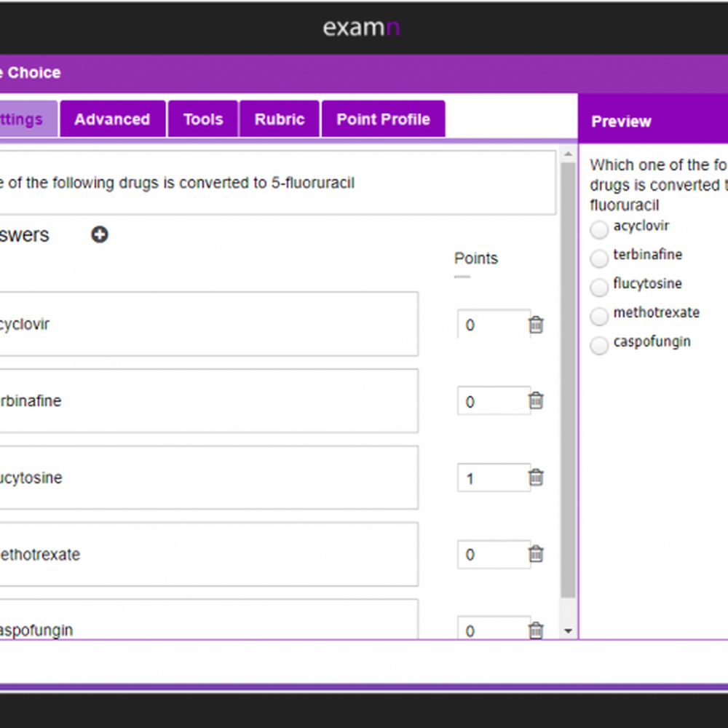This screenshot has height=728, width=728.
Task: Delete the acyclovir answer with its trash icon
Action: click(536, 325)
